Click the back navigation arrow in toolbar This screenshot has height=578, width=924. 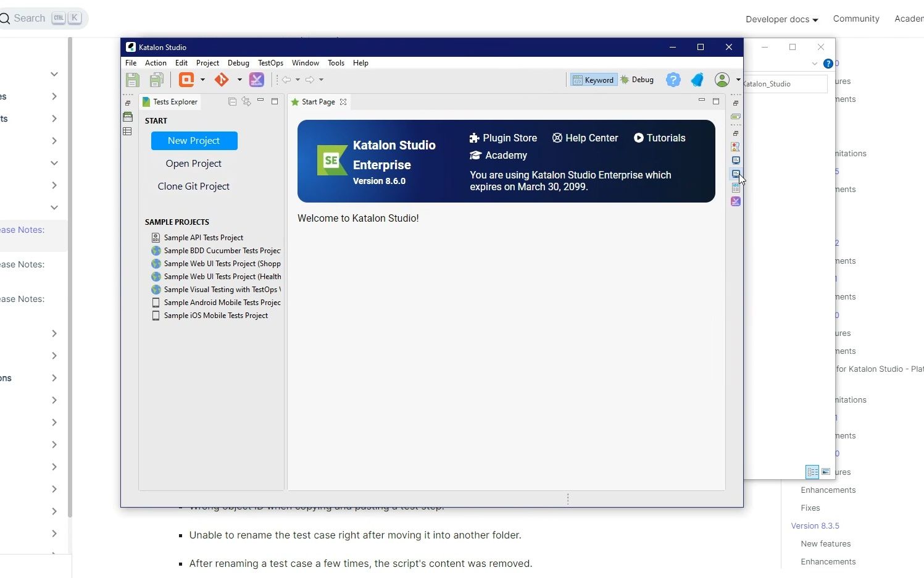tap(286, 80)
